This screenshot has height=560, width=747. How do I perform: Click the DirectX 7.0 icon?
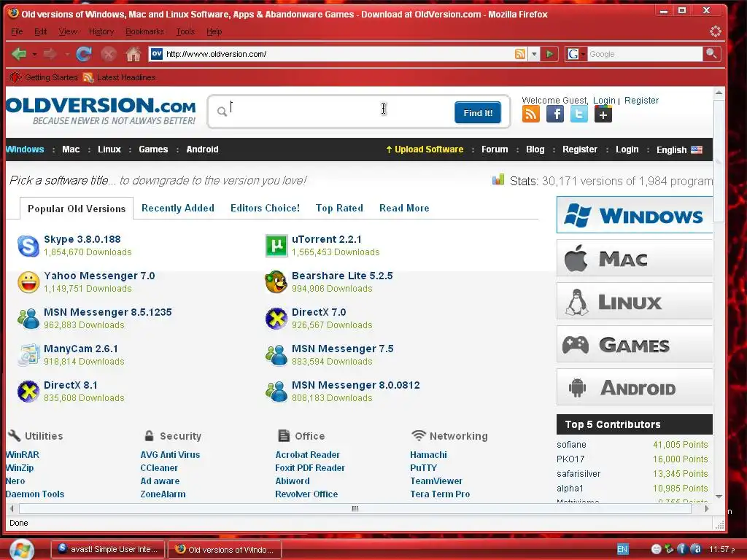pos(276,319)
